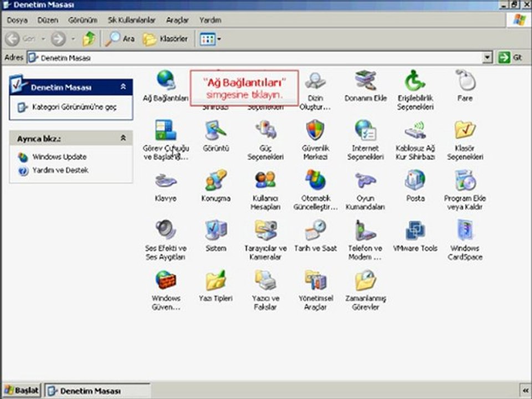The width and height of the screenshot is (532, 399).
Task: Open Klasör Seçenekleri icon
Action: [x=465, y=130]
